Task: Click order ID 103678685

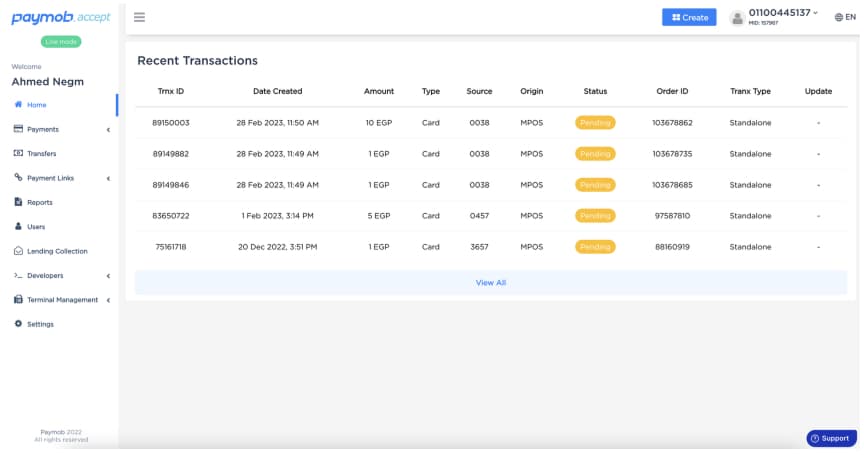Action: point(672,185)
